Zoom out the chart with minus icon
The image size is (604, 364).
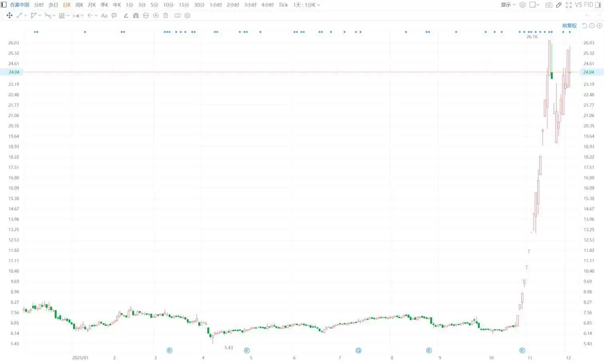tap(592, 26)
